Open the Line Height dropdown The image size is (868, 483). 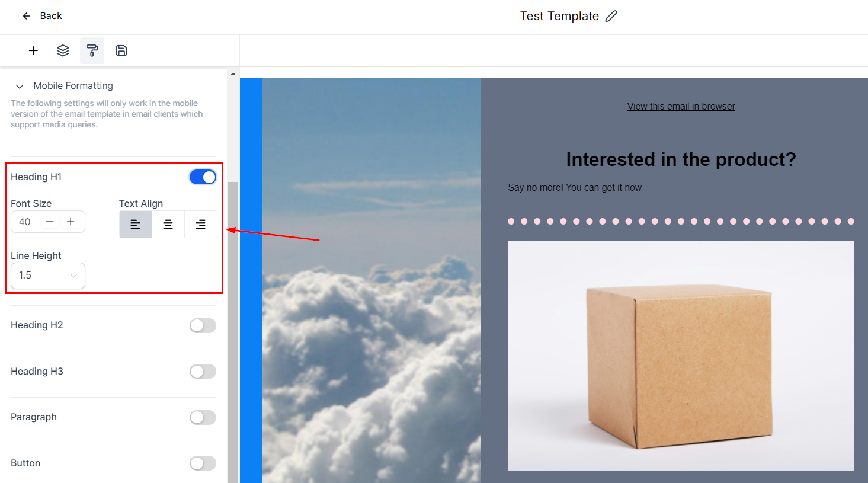coord(48,276)
